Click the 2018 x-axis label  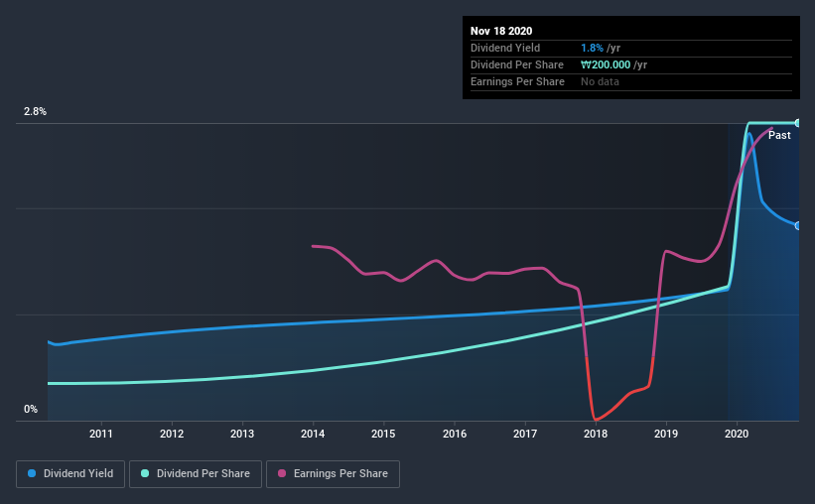[x=596, y=434]
